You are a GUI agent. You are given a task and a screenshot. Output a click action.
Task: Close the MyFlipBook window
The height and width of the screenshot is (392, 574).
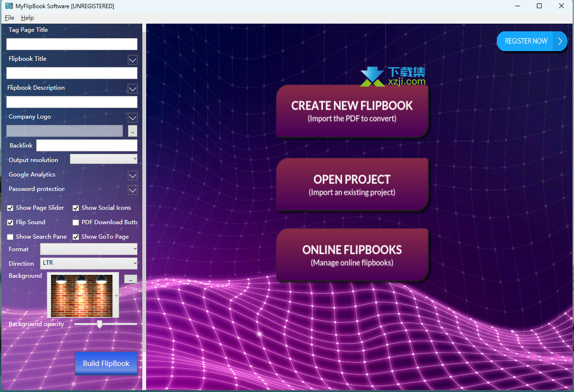(561, 6)
